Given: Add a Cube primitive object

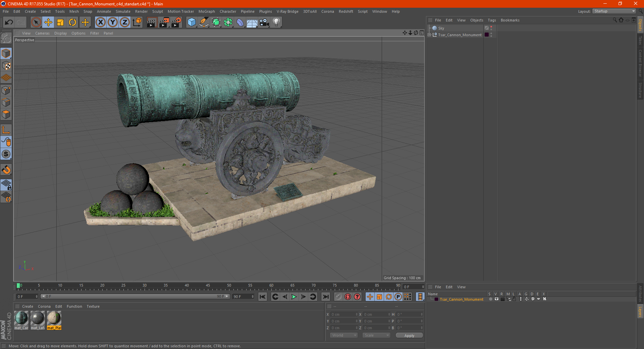Looking at the screenshot, I should pos(192,22).
